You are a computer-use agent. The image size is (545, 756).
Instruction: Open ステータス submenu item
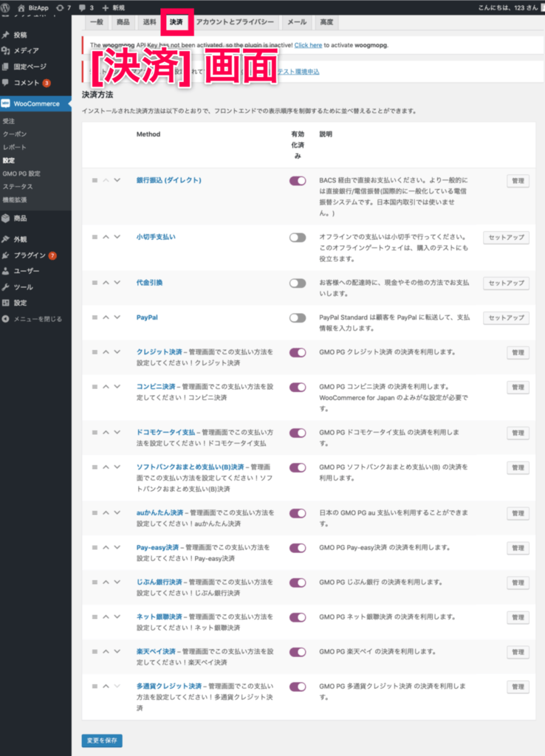pos(18,187)
